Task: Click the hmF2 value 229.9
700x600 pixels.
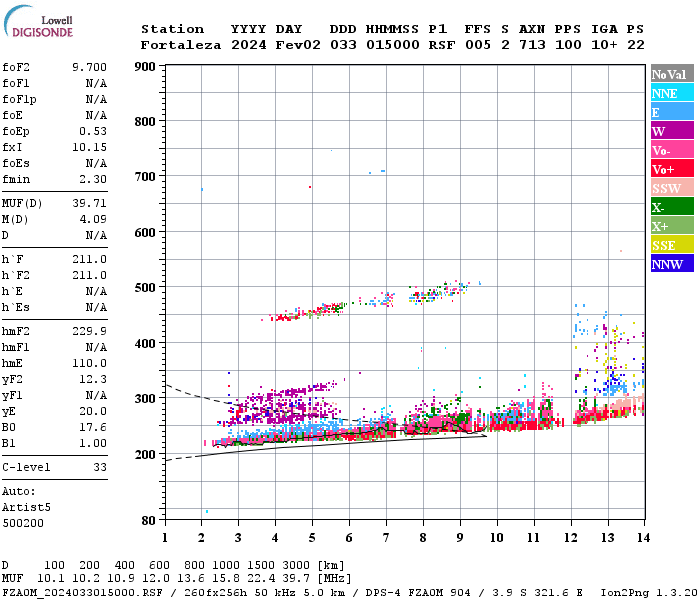Action: click(89, 331)
